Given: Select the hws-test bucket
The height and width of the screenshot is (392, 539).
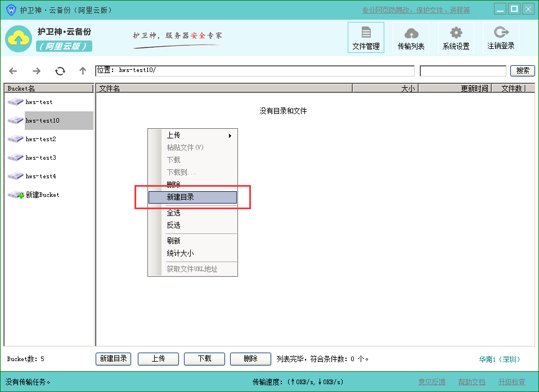Looking at the screenshot, I should (x=39, y=102).
